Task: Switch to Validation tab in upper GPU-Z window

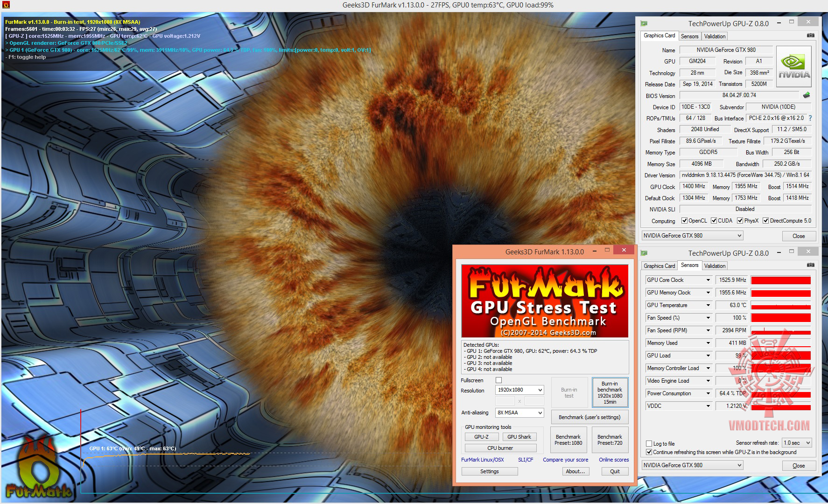Action: 715,36
